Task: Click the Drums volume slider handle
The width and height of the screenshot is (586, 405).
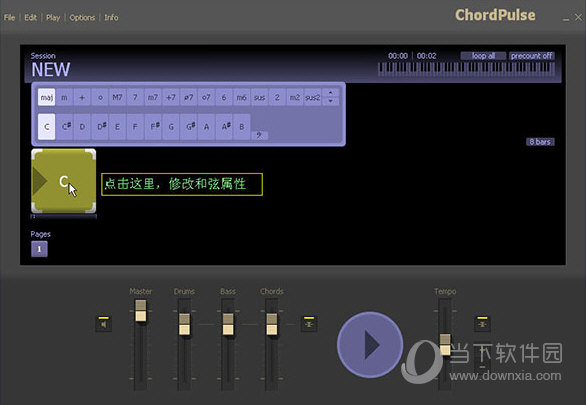Action: [184, 324]
